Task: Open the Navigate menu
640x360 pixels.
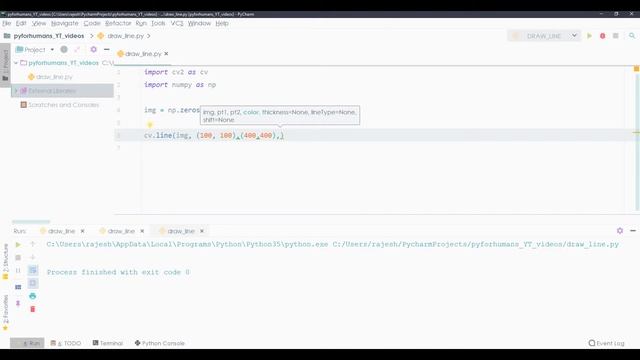Action: pyautogui.click(x=65, y=23)
